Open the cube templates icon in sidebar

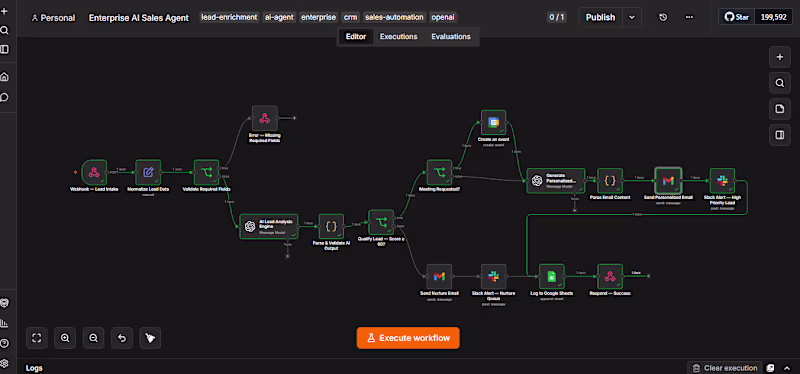point(5,303)
